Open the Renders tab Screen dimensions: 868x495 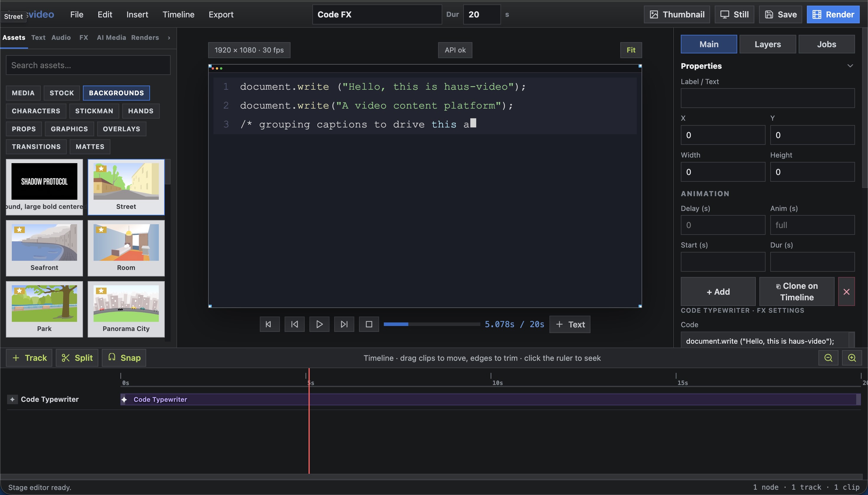coord(145,38)
